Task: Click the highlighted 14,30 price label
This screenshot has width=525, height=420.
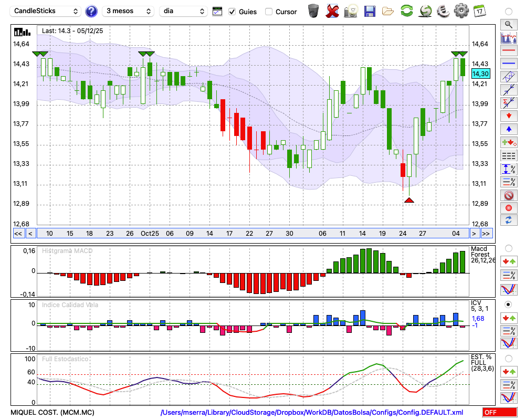Action: (480, 73)
